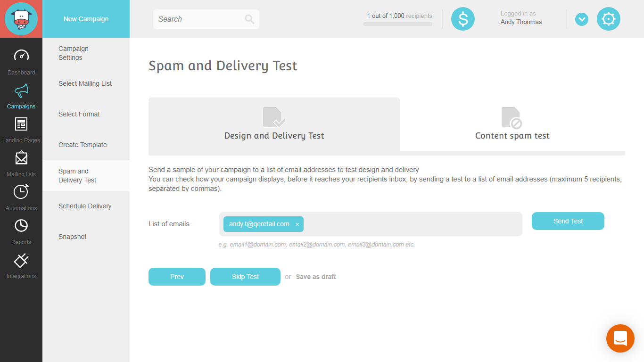Open Schedule Delivery step in sidebar
This screenshot has height=362, width=644.
point(85,206)
